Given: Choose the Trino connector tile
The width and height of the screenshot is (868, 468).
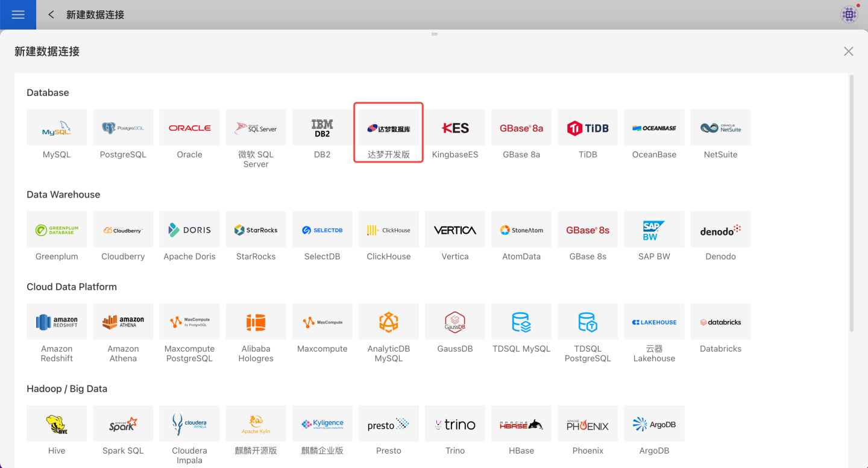Looking at the screenshot, I should coord(455,424).
